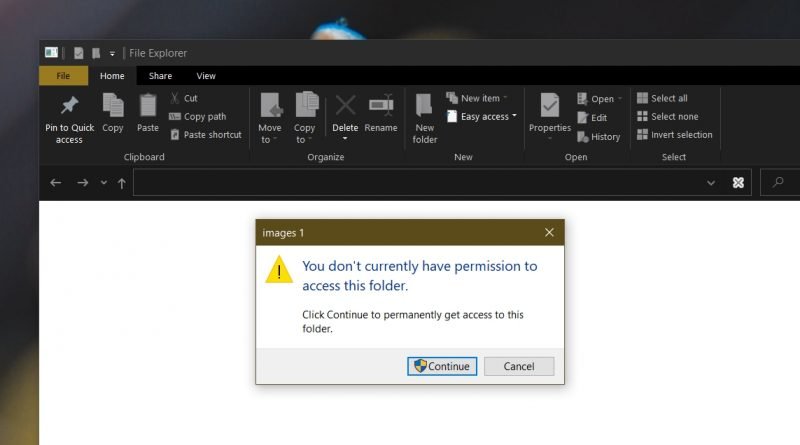Click the yellow warning triangle icon
Image resolution: width=800 pixels, height=445 pixels.
click(279, 269)
